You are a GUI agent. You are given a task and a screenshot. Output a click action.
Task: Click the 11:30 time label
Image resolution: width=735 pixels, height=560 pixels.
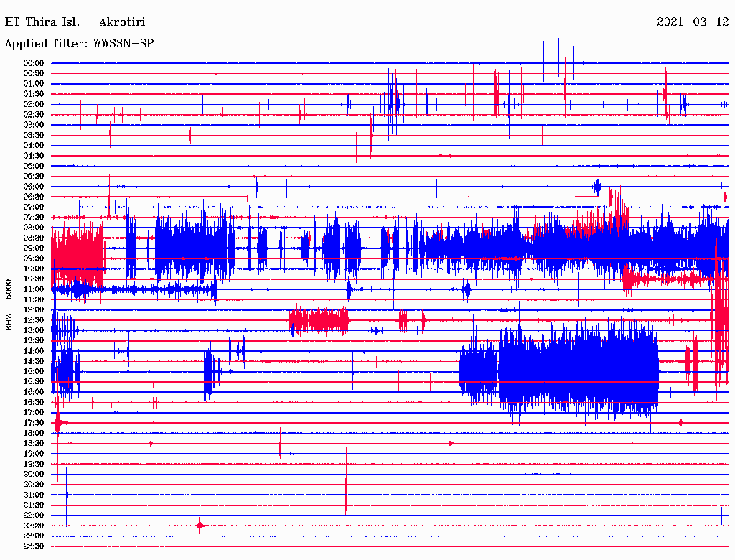click(x=34, y=299)
